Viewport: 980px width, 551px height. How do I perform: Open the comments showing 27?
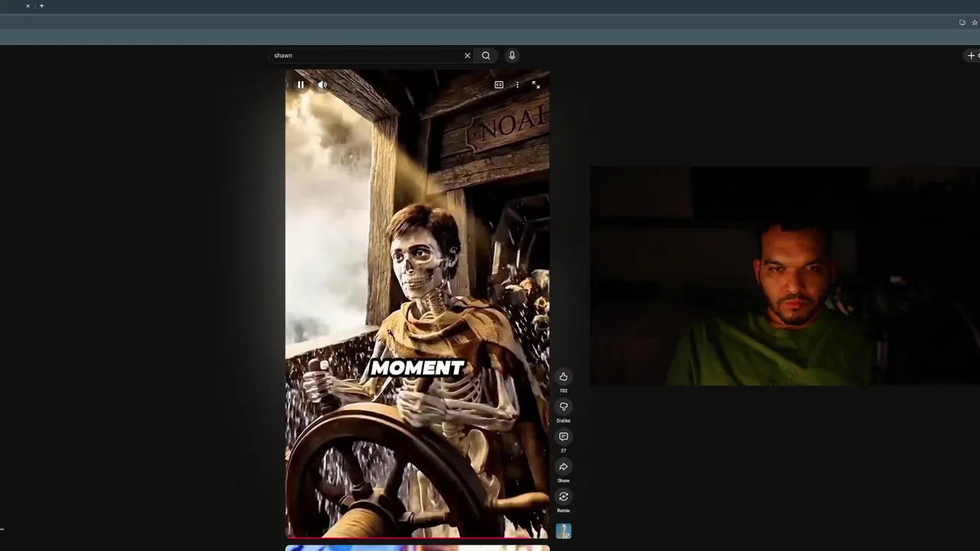tap(563, 436)
